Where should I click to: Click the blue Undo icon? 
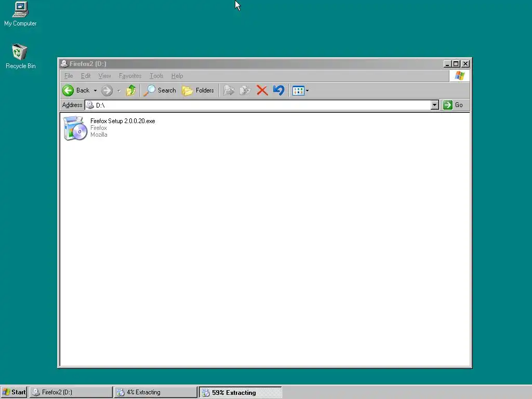tap(278, 90)
